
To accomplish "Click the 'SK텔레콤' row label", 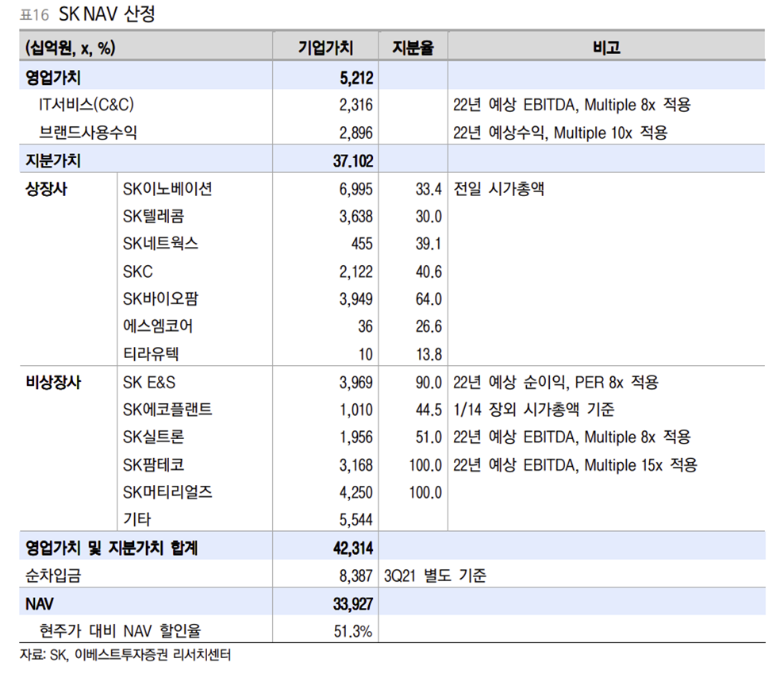I will [x=153, y=216].
